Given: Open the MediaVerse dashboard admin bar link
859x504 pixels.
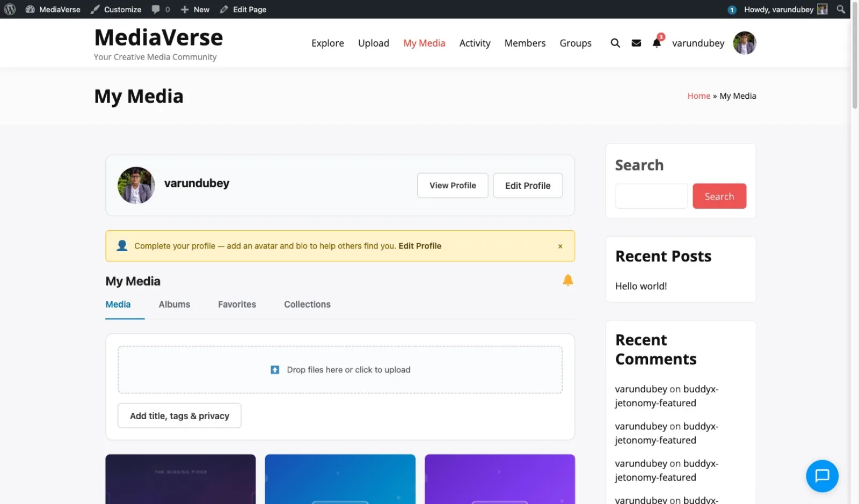Looking at the screenshot, I should (53, 9).
